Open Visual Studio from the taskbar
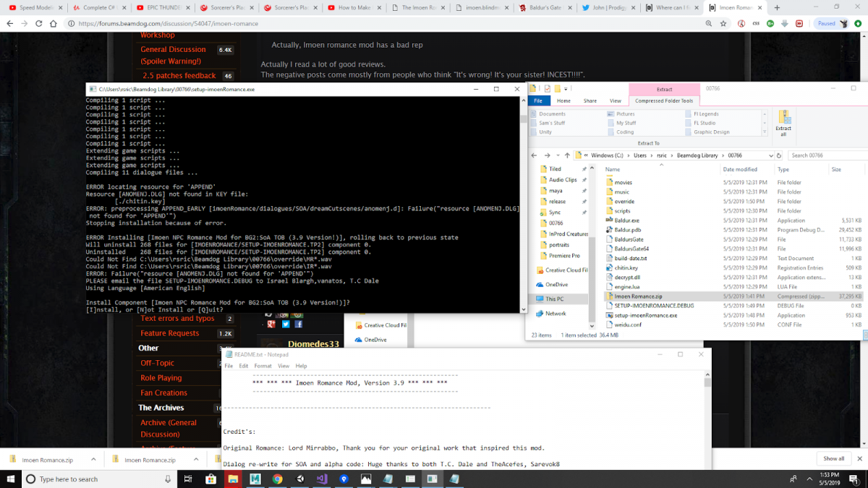 point(322,479)
